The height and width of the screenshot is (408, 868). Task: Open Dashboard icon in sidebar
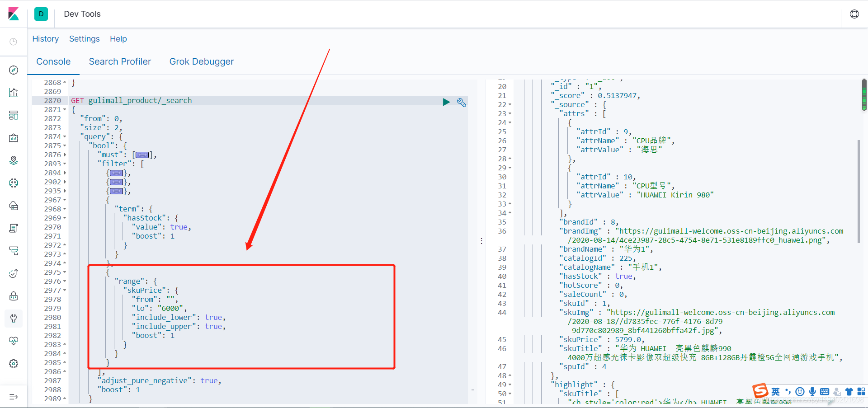[x=14, y=115]
